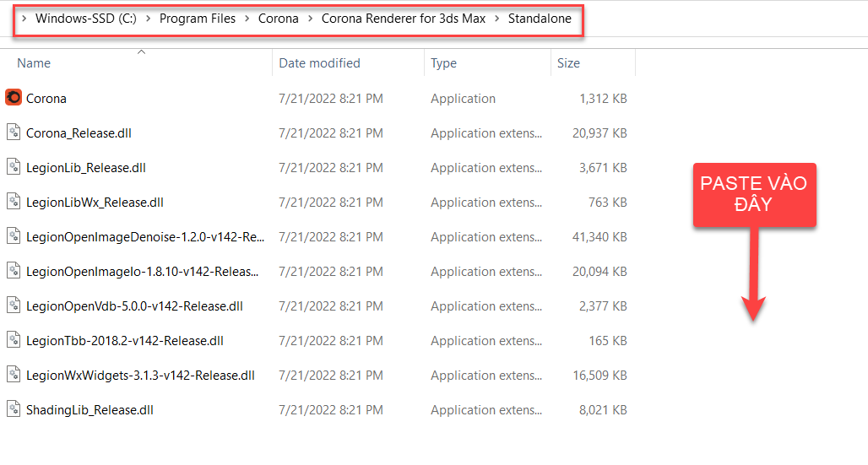The height and width of the screenshot is (465, 868).
Task: Click the Type column header
Action: click(x=443, y=63)
